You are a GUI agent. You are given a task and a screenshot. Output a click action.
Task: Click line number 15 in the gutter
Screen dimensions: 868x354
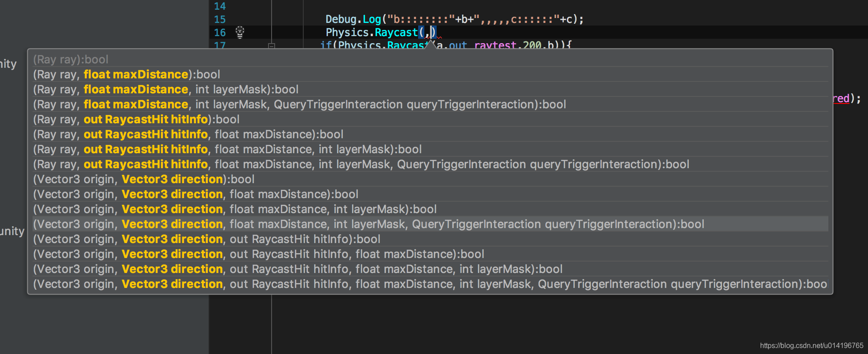coord(220,19)
